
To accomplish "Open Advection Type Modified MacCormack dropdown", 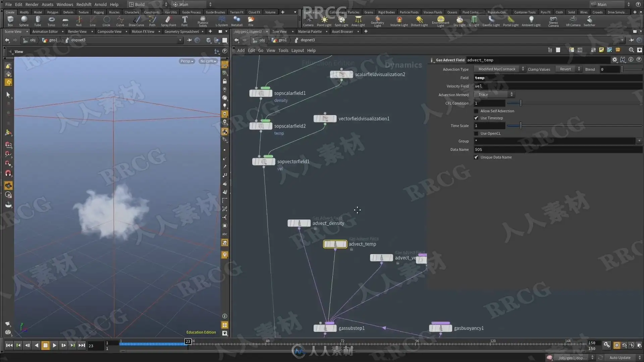I will (x=500, y=69).
